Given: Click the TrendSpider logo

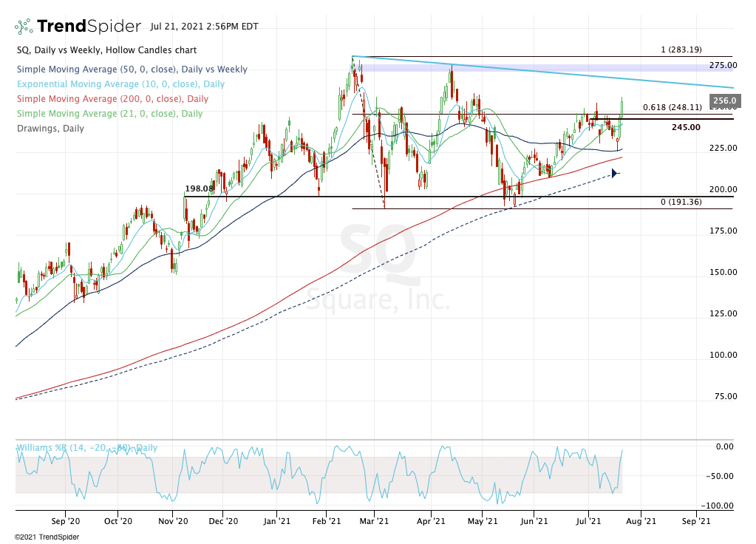Looking at the screenshot, I should pyautogui.click(x=78, y=27).
